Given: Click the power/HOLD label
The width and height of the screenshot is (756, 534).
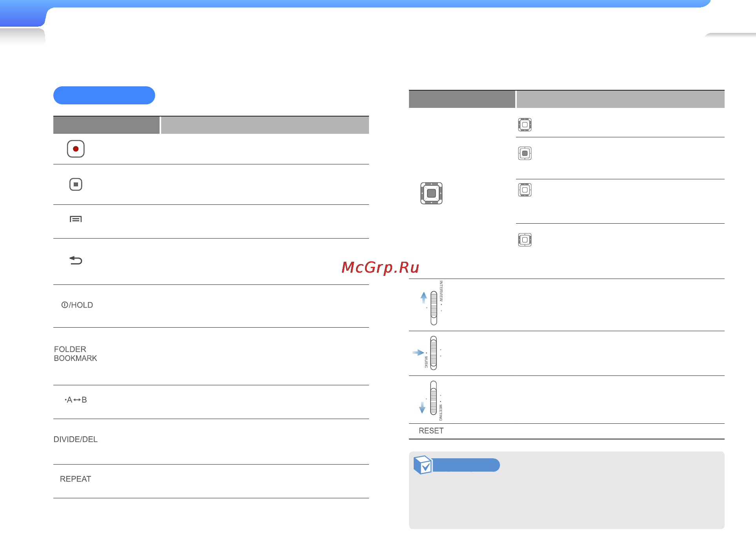Looking at the screenshot, I should 77,305.
